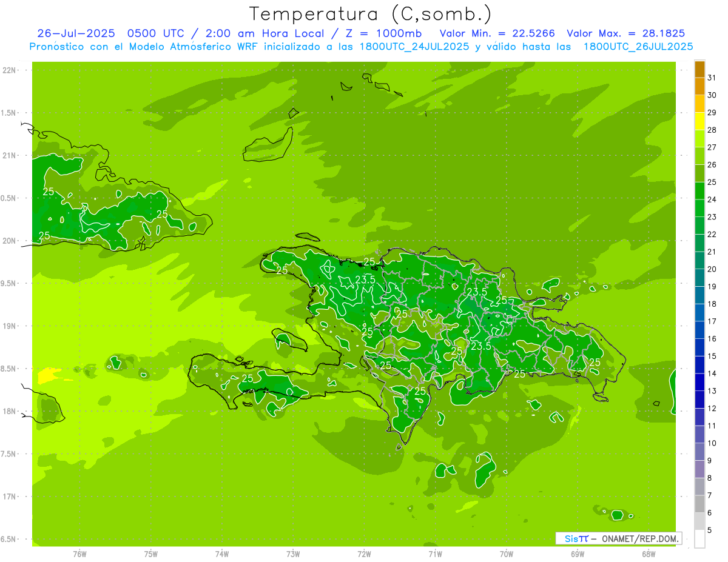Viewport: 728px width, 562px height.
Task: Click the colorbar label "31"
Action: (712, 78)
